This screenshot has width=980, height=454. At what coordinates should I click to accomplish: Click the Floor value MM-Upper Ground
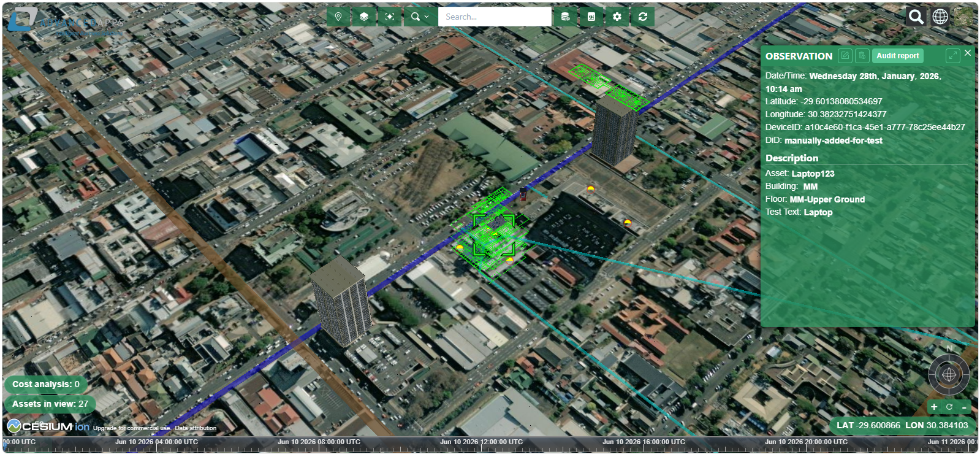pos(827,199)
